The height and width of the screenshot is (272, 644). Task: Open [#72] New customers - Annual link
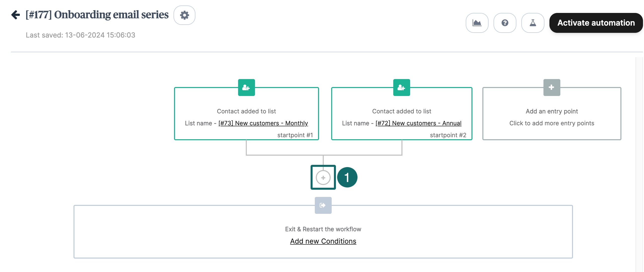pyautogui.click(x=418, y=123)
